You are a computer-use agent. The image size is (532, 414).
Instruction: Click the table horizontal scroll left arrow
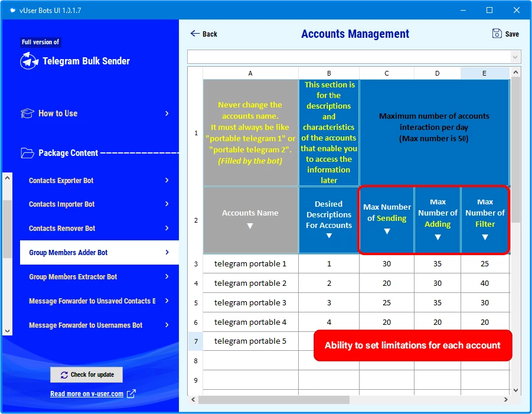[193, 399]
